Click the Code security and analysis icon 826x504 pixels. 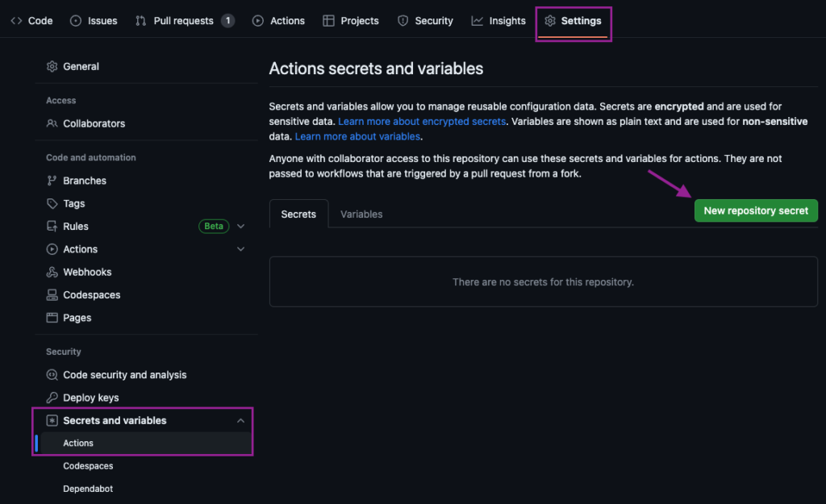pyautogui.click(x=52, y=374)
